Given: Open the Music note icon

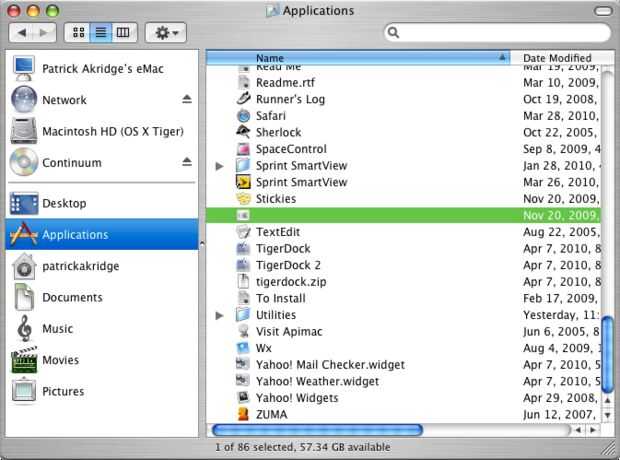Looking at the screenshot, I should click(x=25, y=328).
